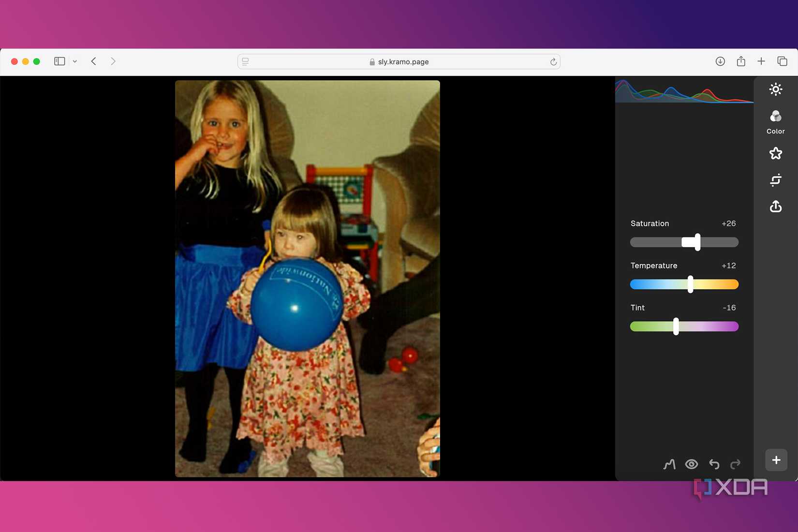Reload the sly.kramo.page website
The height and width of the screenshot is (532, 798).
(x=553, y=61)
